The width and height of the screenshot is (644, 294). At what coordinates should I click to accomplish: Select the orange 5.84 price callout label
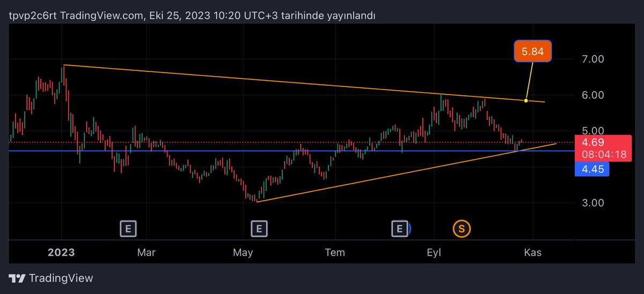coord(532,51)
